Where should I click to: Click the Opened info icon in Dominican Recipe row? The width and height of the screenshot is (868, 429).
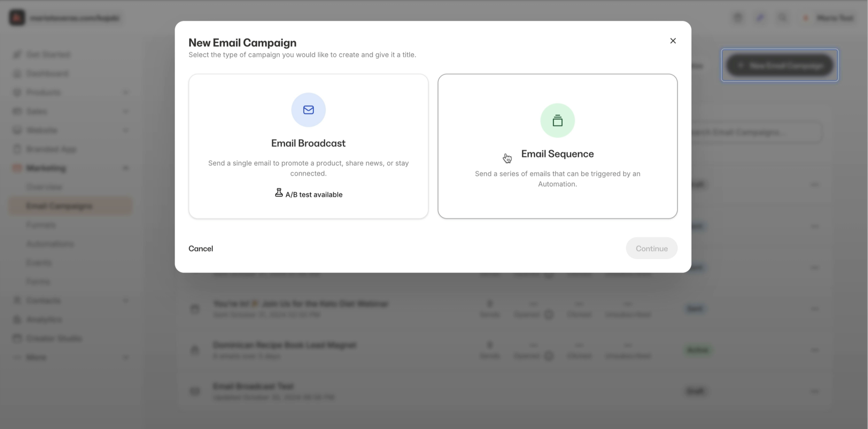549,356
